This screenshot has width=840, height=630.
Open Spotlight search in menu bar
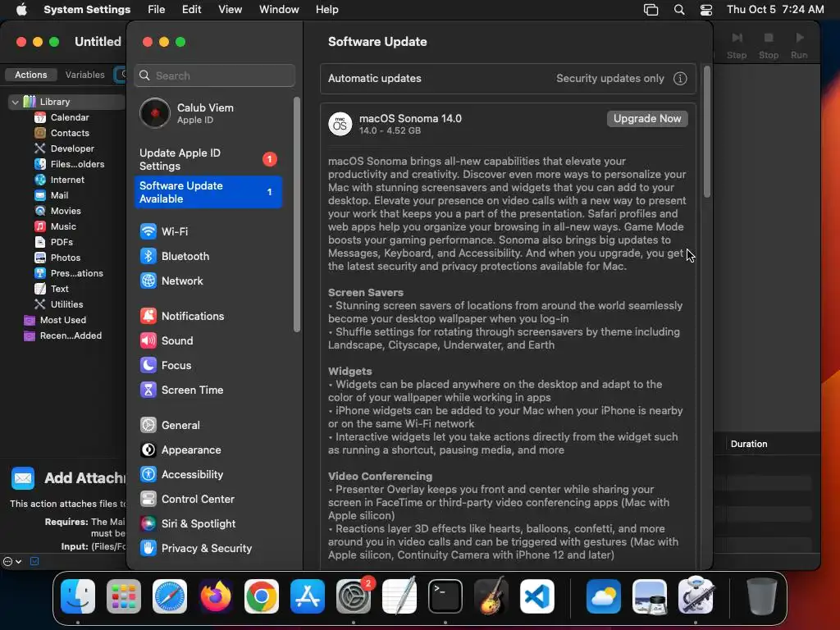(x=678, y=10)
